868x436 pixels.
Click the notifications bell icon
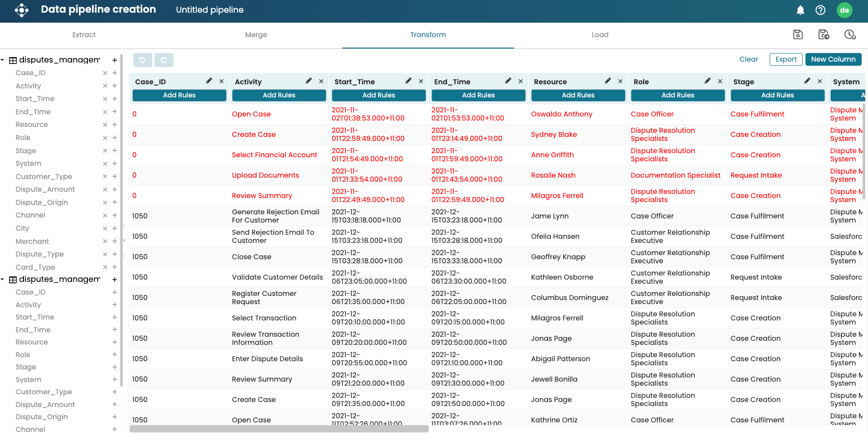tap(800, 10)
